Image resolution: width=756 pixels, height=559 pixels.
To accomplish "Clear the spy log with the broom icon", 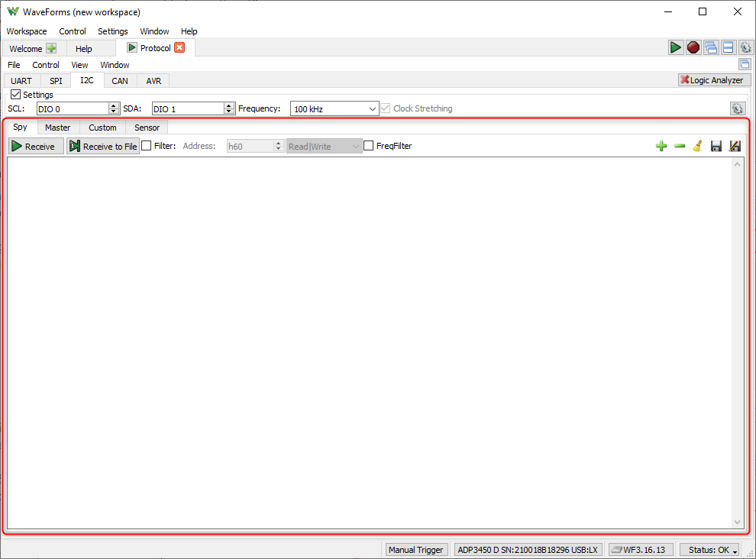I will 697,146.
